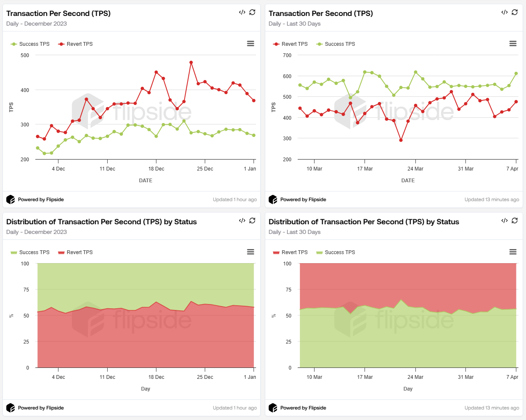
Task: Click Powered by Flipside link under Last 30 Days distribution
Action: 303,408
